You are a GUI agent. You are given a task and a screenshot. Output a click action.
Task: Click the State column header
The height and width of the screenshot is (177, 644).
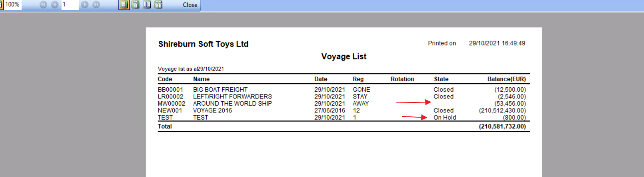click(441, 79)
